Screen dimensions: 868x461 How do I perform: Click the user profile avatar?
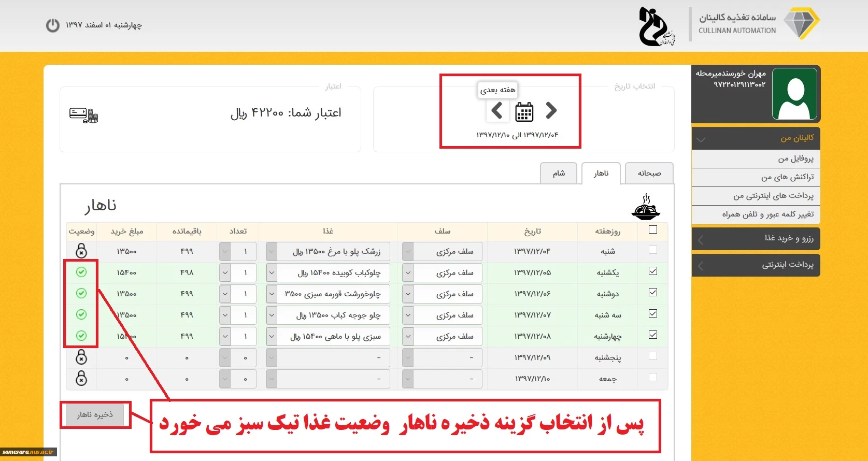tap(794, 94)
